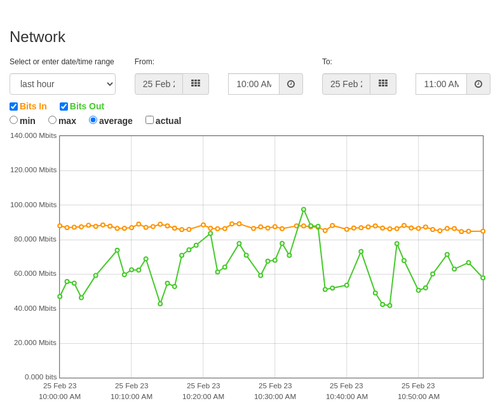
Task: Click the To date field showing 25 Feb
Action: 346,84
